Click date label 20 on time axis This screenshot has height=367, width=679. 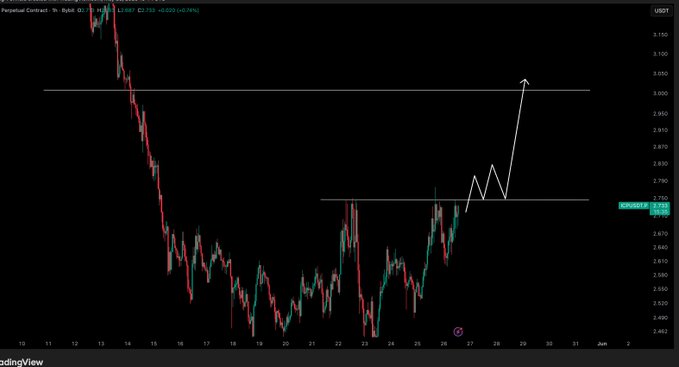point(285,344)
